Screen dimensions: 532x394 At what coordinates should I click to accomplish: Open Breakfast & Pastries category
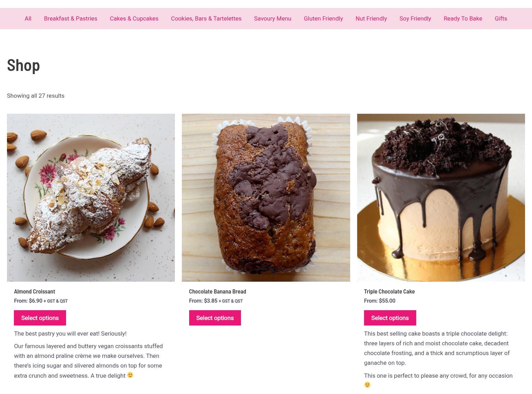pos(71,19)
